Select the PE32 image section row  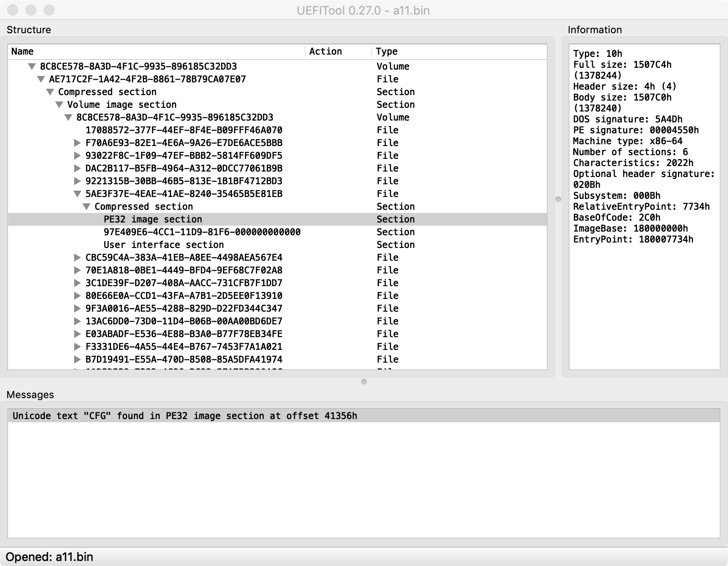[152, 219]
